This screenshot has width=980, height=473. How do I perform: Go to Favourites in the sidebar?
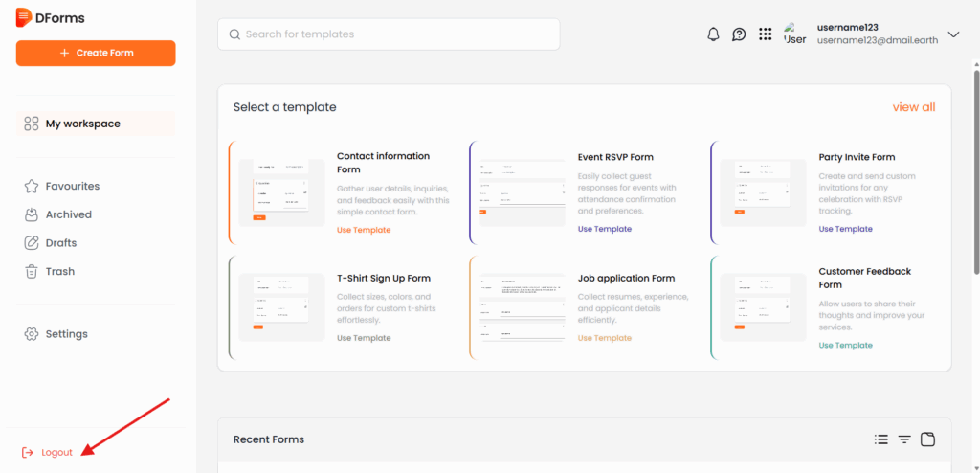[x=72, y=186]
